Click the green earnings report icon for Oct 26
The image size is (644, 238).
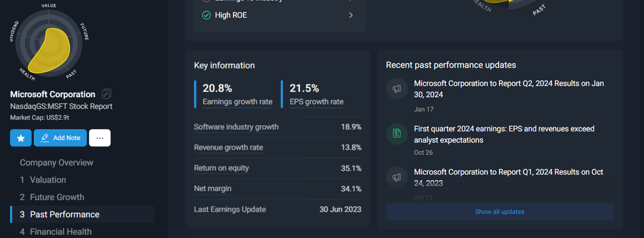[397, 134]
